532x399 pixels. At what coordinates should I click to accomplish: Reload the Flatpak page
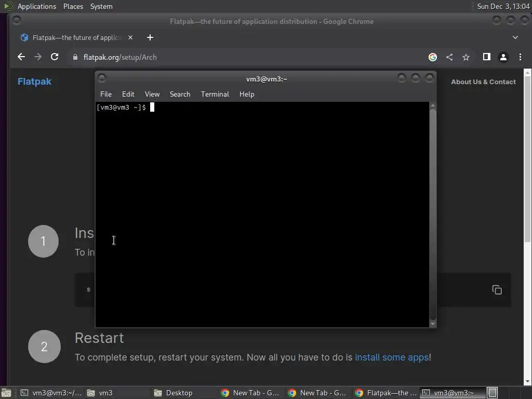point(54,57)
